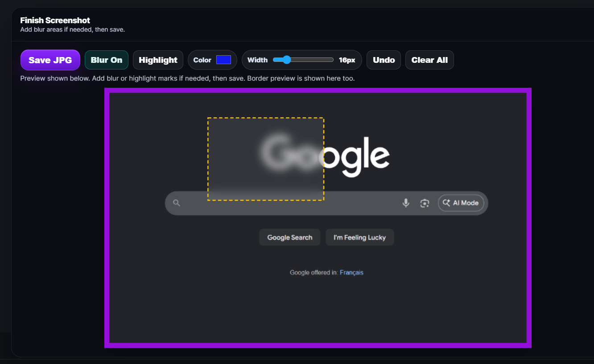Click the search magnifier icon in preview

click(x=177, y=203)
